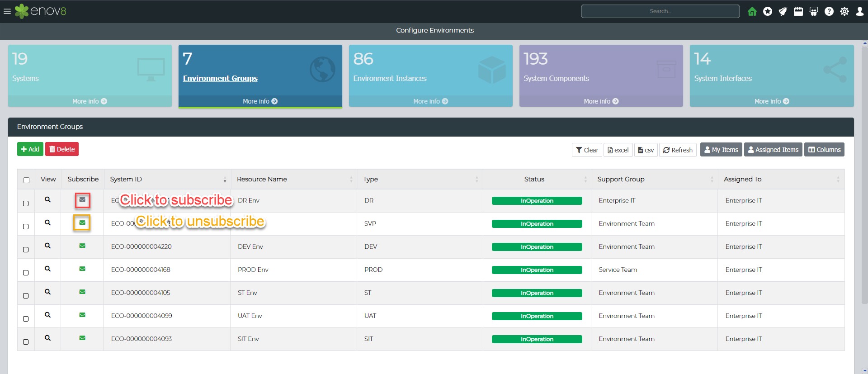Open the help question mark icon

(829, 11)
